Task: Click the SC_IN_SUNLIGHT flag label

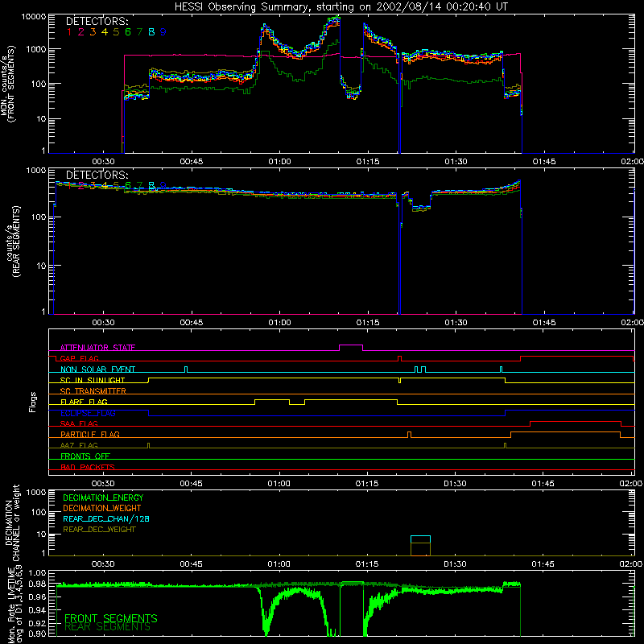Action: [93, 380]
